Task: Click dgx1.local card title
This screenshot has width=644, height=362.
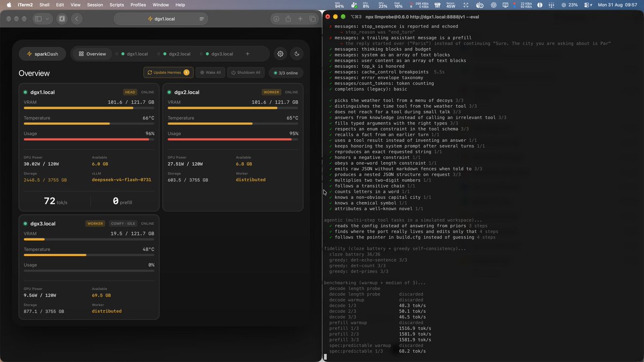Action: [42, 92]
